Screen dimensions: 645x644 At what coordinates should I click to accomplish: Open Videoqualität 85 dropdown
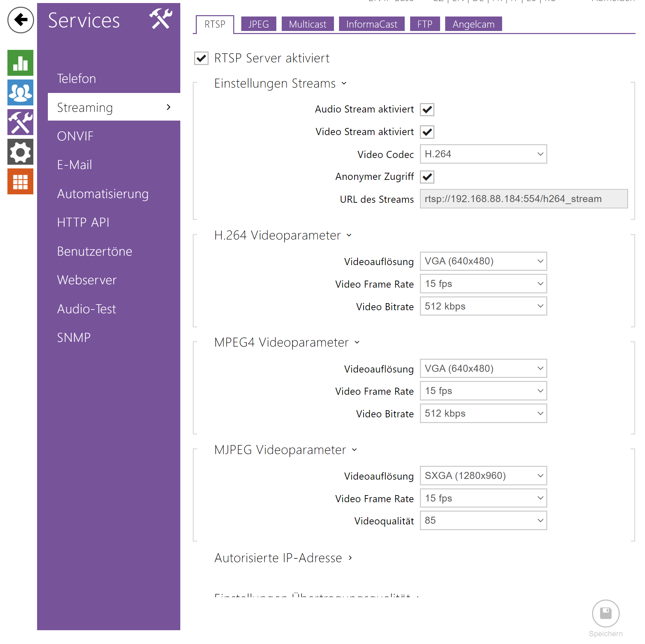(483, 521)
